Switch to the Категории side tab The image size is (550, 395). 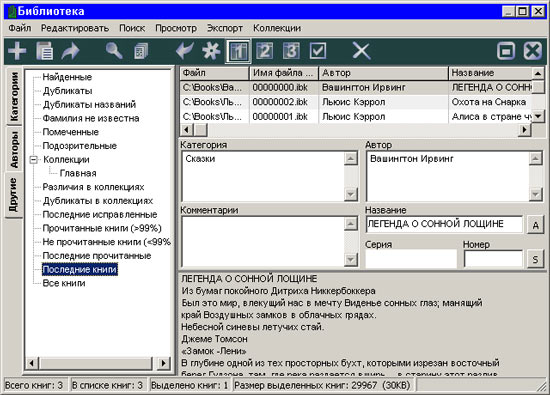[14, 96]
